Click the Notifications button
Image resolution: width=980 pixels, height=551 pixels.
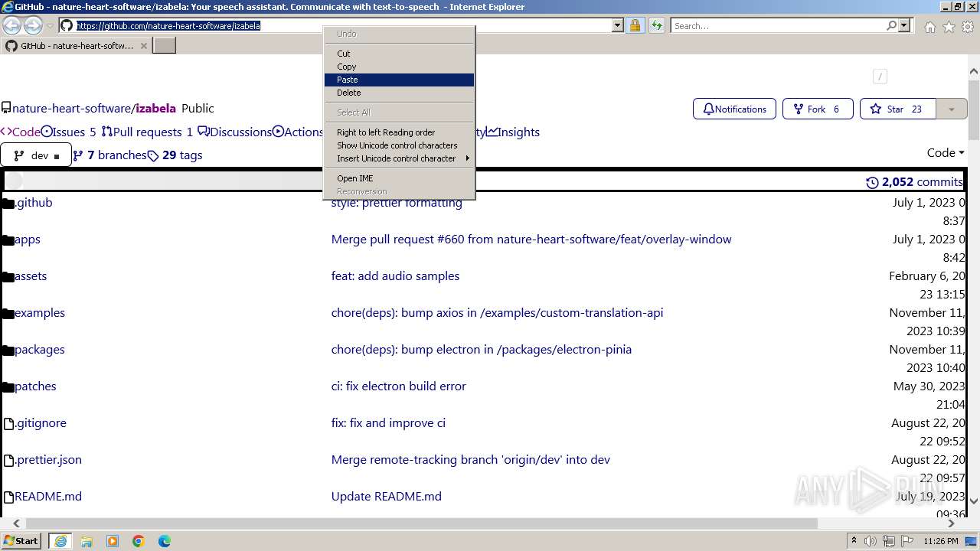click(x=734, y=109)
